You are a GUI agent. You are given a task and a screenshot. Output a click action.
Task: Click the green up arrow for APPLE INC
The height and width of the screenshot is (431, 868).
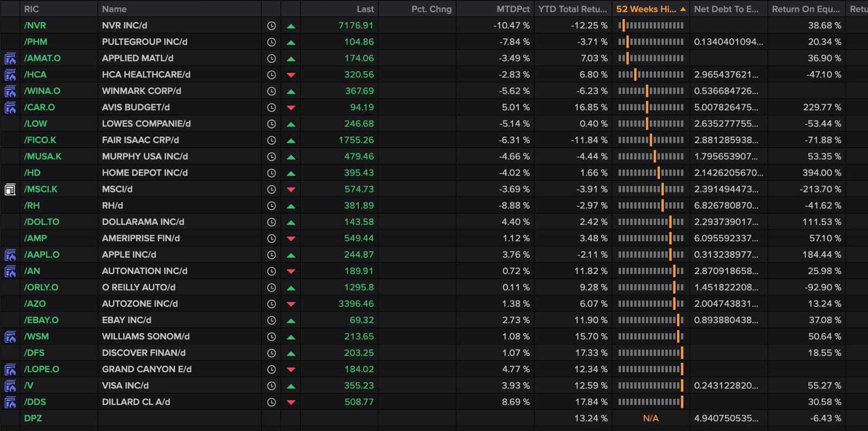pyautogui.click(x=291, y=255)
